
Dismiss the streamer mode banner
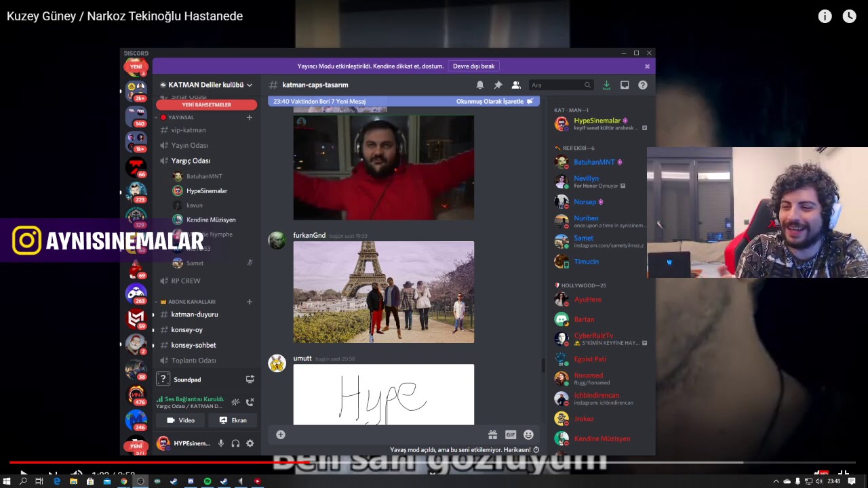[x=647, y=66]
